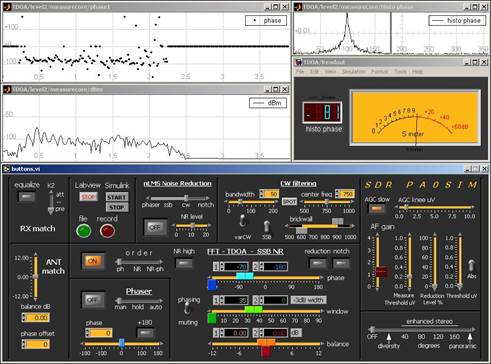
Task: Click FFT balance value field 1 (0.00)
Action: (x=236, y=333)
